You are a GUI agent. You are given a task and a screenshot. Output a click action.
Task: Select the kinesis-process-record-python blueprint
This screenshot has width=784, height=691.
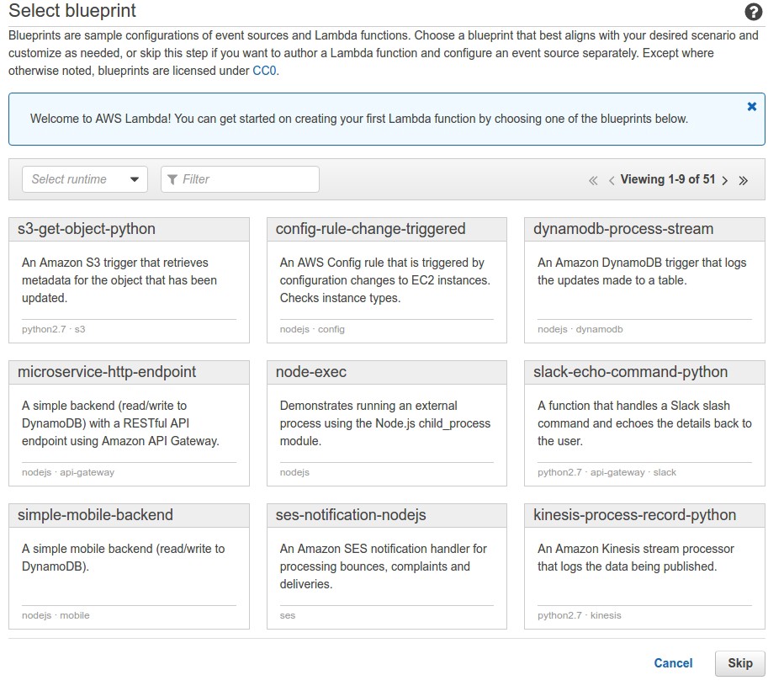(x=635, y=515)
